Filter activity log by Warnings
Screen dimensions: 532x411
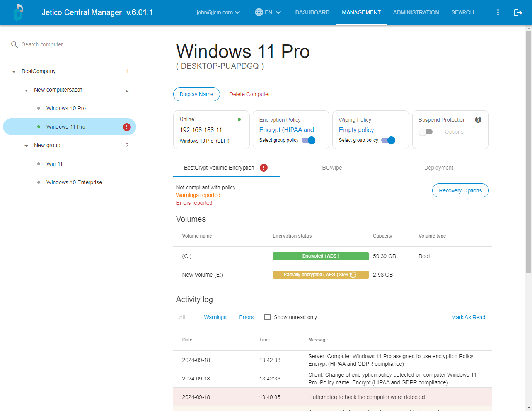[x=215, y=317]
